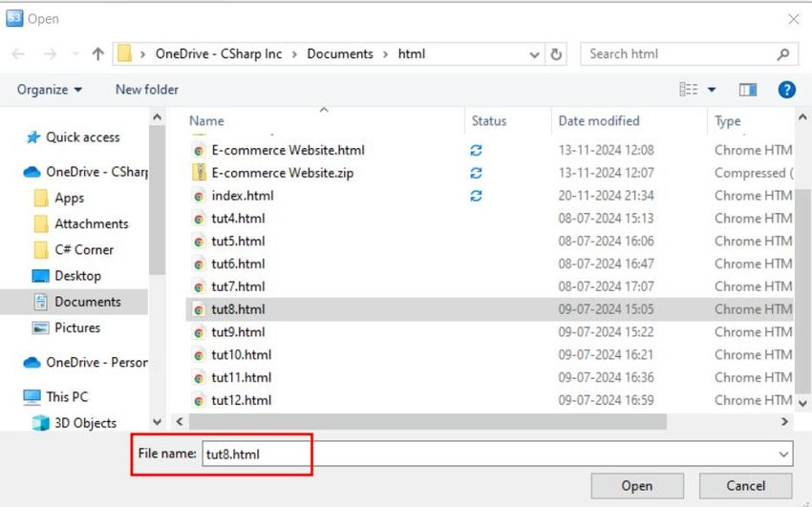Open the Organize menu

49,90
